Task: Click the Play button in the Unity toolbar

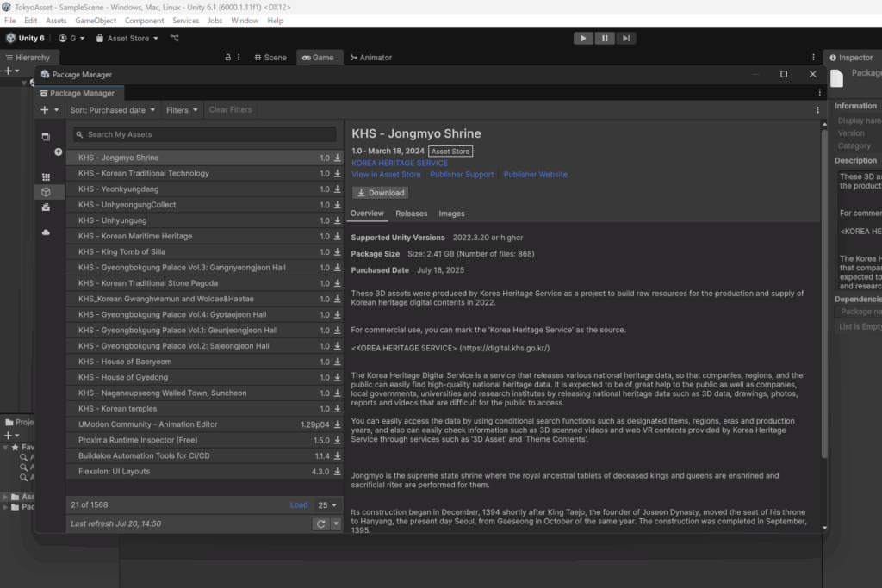Action: [x=583, y=38]
